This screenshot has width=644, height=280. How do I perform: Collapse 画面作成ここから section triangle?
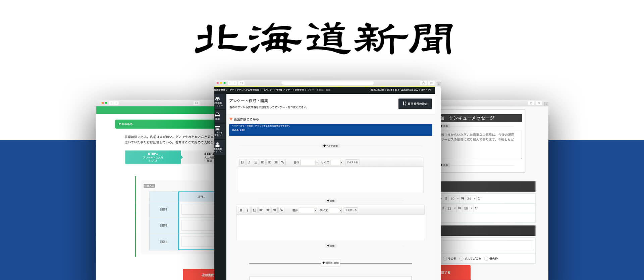(231, 119)
